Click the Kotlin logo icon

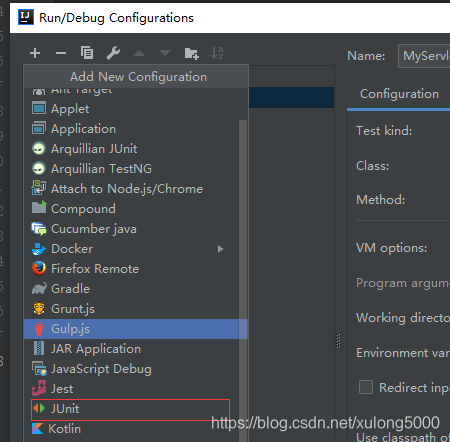point(37,429)
